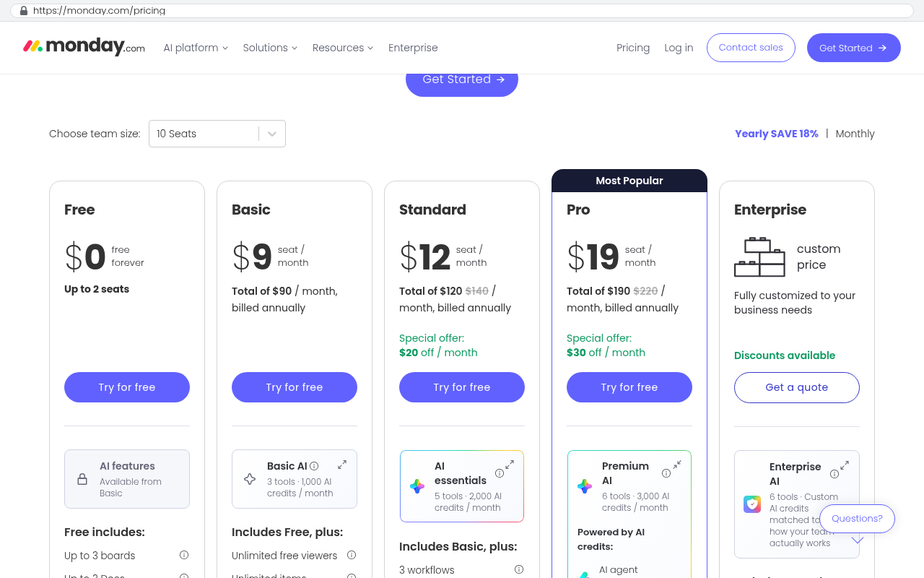Click the Most Popular banner on Pro
The height and width of the screenshot is (578, 924).
629,181
